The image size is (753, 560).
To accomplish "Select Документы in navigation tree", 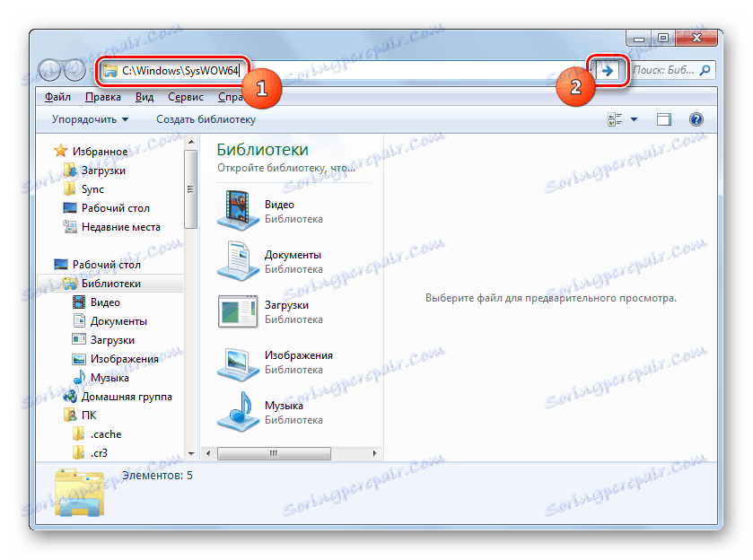I will click(x=118, y=320).
